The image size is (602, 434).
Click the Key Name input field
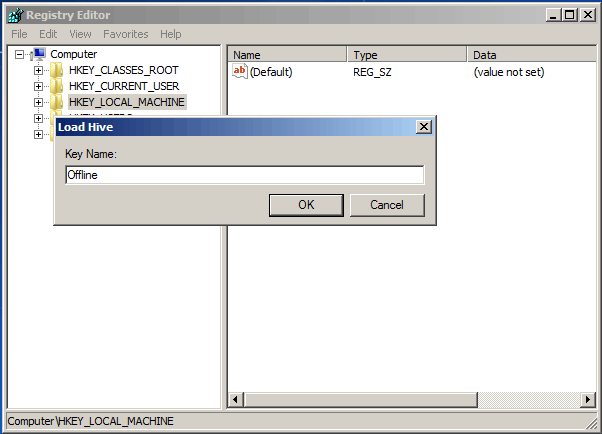(245, 175)
